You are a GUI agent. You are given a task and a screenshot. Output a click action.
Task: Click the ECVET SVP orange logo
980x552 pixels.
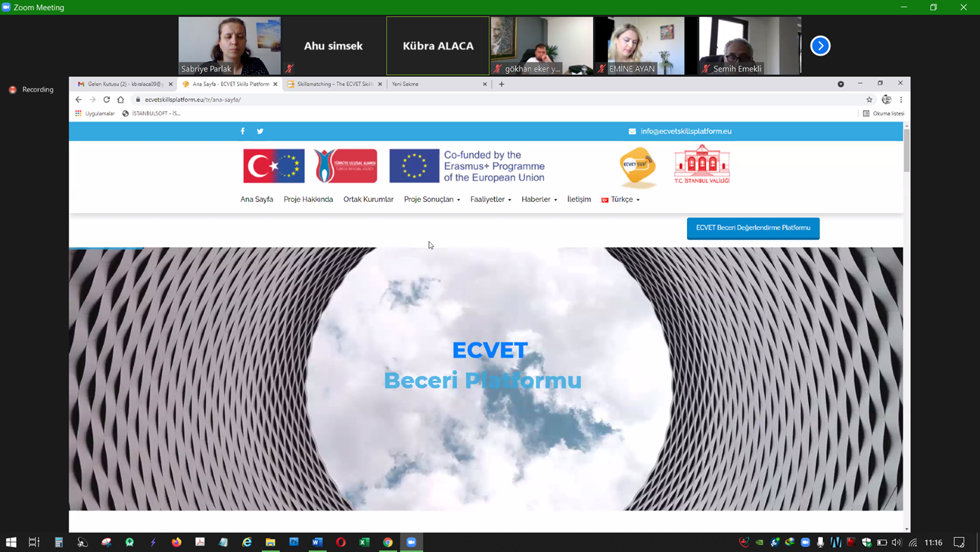[638, 167]
